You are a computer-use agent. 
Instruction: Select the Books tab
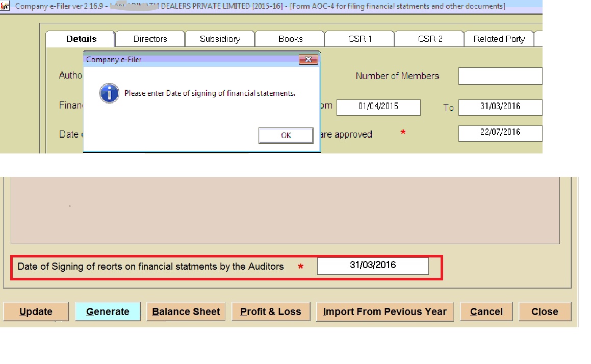pyautogui.click(x=290, y=39)
